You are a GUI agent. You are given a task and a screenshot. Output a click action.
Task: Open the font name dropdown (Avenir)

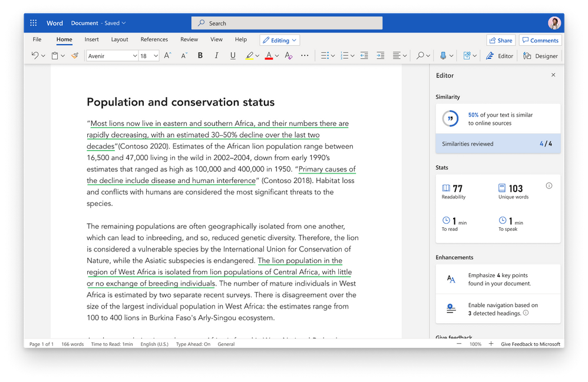112,56
